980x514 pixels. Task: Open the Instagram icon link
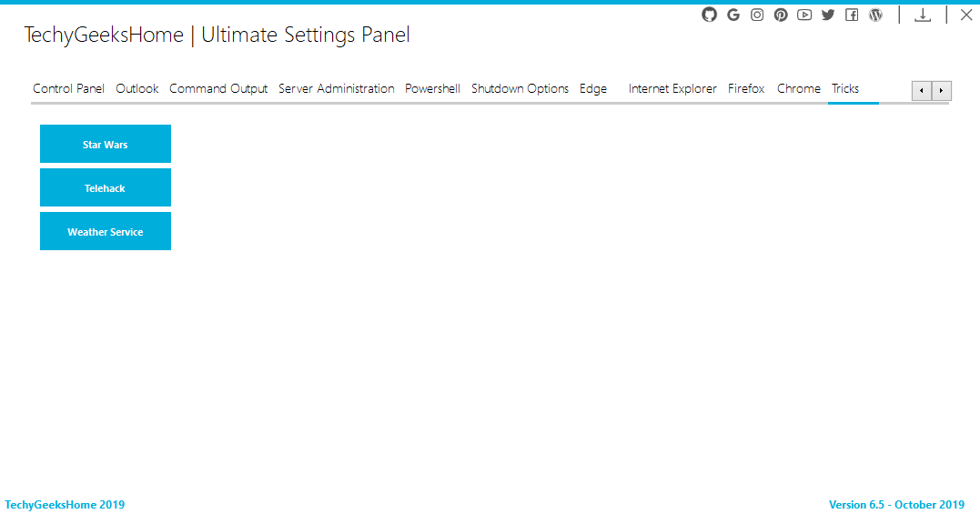[757, 15]
